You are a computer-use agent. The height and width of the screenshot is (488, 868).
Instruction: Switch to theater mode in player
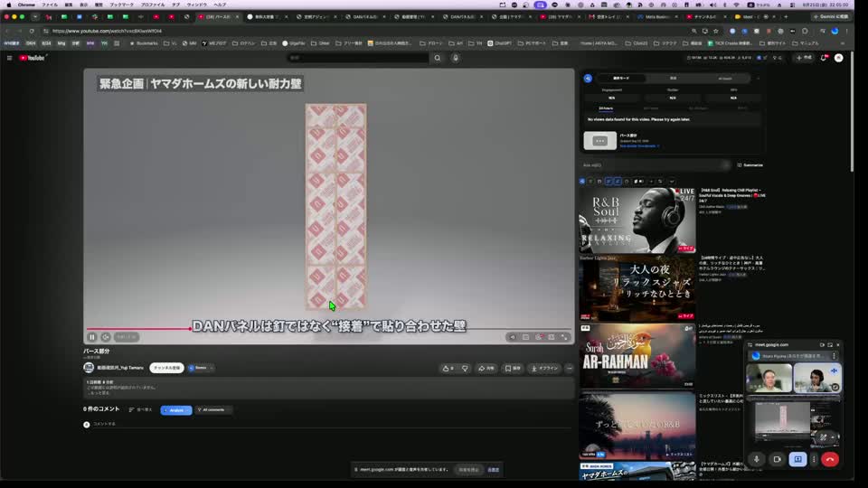click(552, 337)
